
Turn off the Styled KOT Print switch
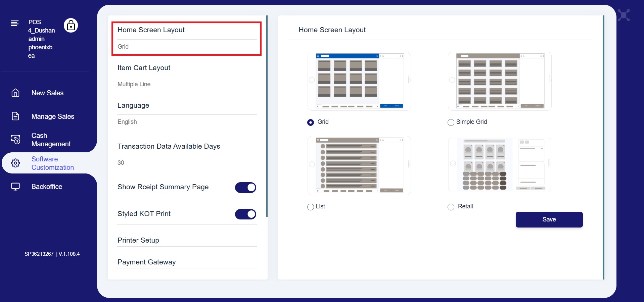click(245, 214)
